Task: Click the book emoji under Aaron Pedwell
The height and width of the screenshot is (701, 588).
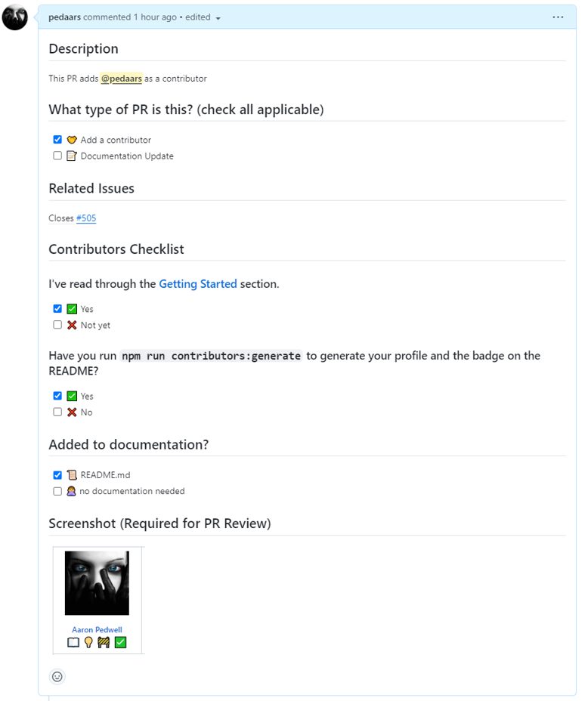Action: point(73,642)
